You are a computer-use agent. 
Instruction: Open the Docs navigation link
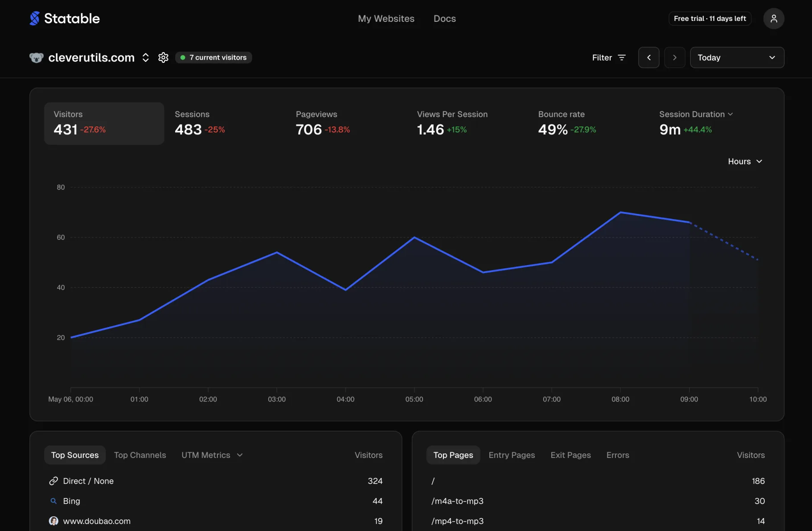click(x=445, y=19)
